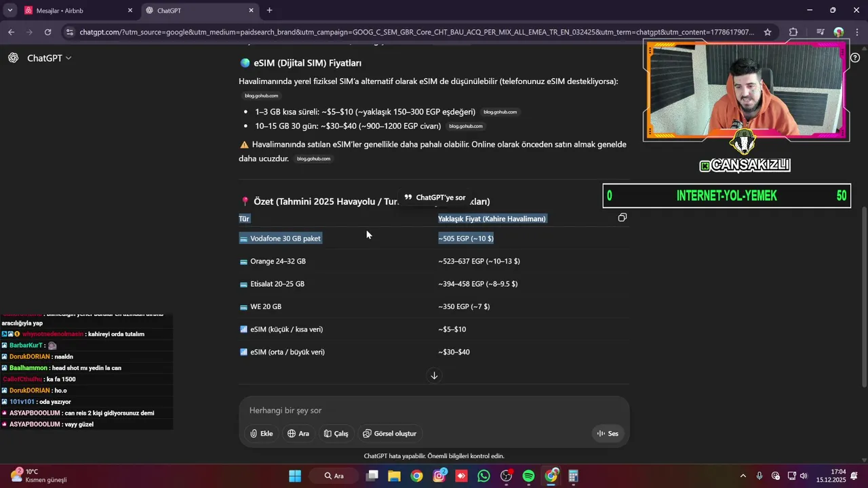View site information icon in address bar

click(x=69, y=32)
